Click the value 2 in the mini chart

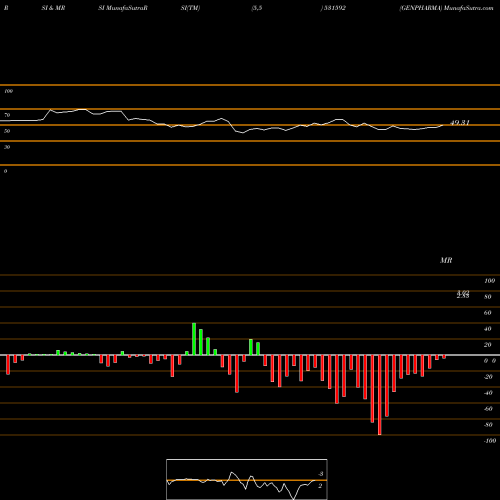320,486
